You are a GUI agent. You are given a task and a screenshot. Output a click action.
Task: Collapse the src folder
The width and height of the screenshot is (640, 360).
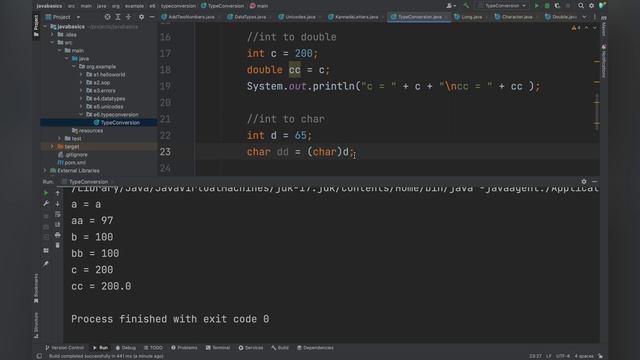point(52,42)
